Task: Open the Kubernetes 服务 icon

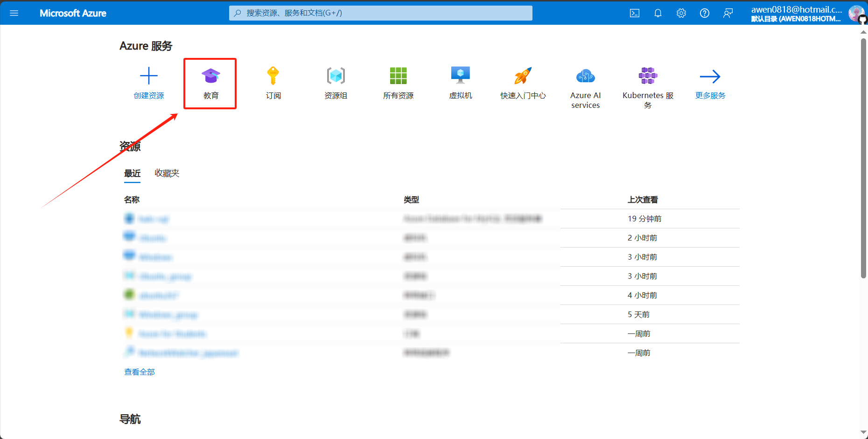Action: coord(648,76)
